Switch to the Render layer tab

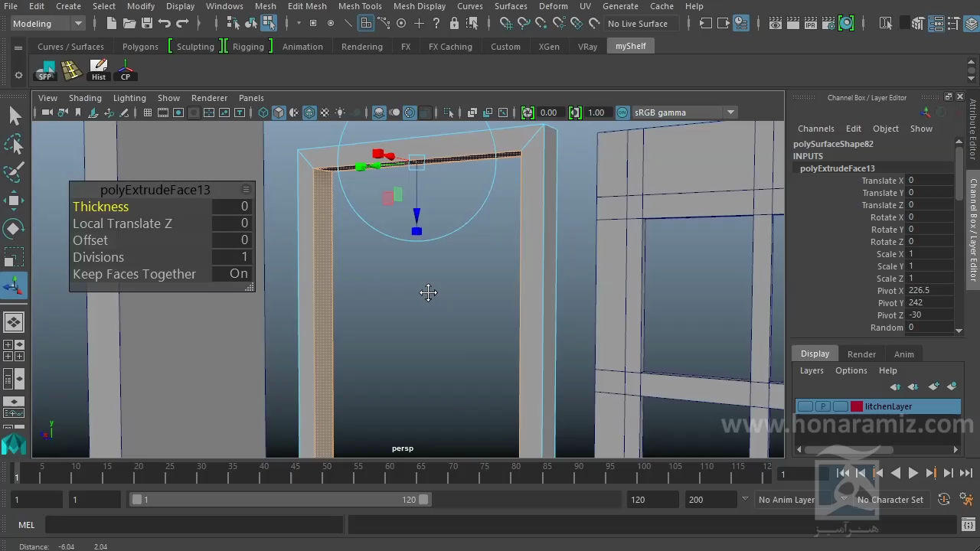coord(861,354)
